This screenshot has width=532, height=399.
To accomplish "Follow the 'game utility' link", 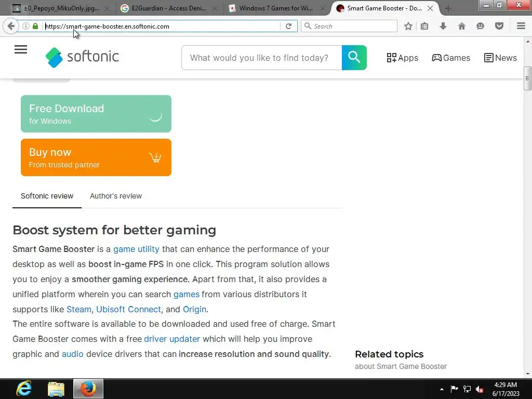I will pos(136,249).
